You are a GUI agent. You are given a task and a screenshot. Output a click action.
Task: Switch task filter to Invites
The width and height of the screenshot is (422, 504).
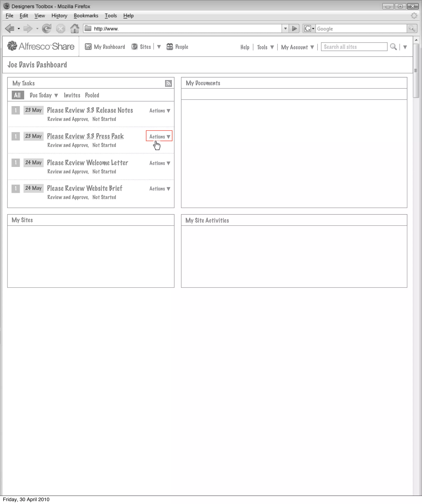[x=72, y=95]
